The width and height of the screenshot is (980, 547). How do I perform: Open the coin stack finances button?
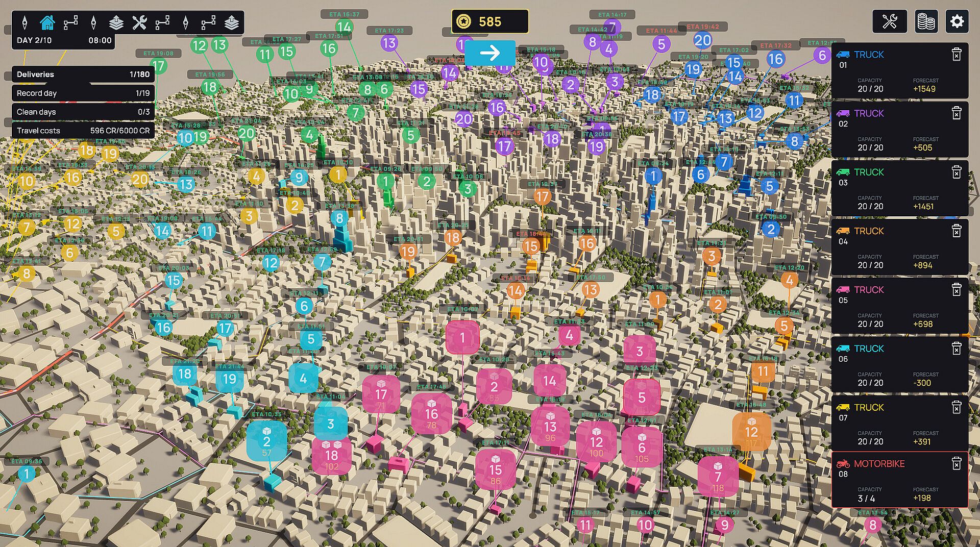click(926, 21)
